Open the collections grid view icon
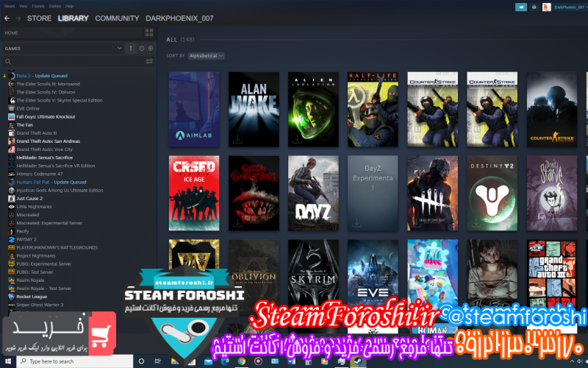This screenshot has width=588, height=368. point(149,33)
